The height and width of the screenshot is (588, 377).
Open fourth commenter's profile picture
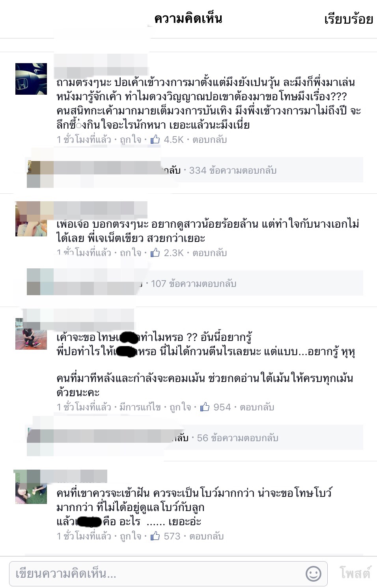pyautogui.click(x=31, y=488)
